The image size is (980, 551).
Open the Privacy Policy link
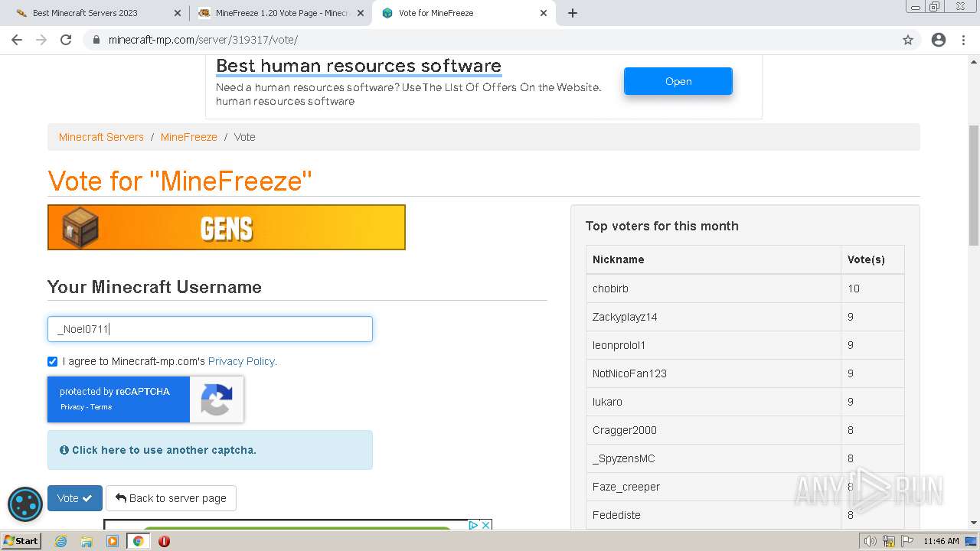click(x=242, y=361)
